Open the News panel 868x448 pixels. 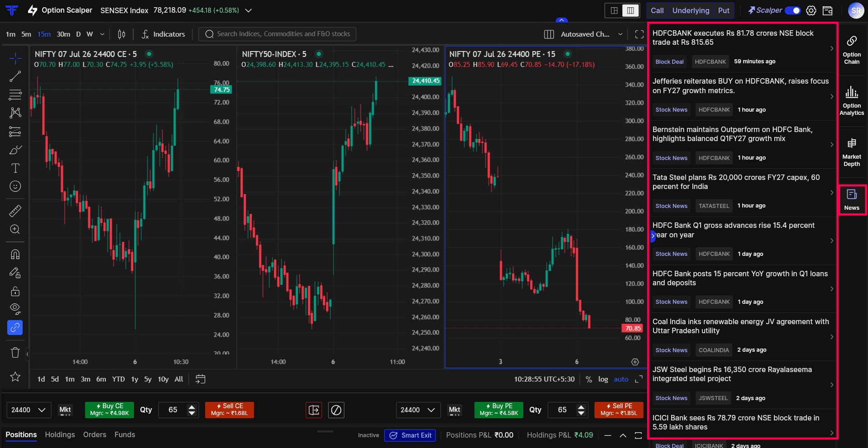coord(852,199)
